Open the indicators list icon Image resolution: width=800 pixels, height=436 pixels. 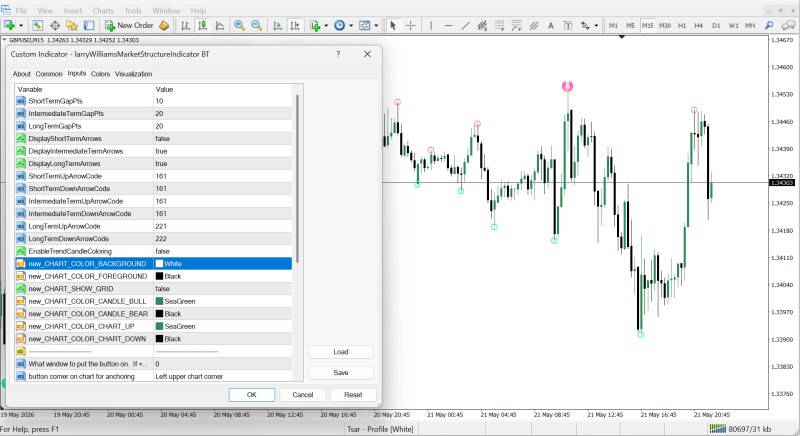[315, 25]
